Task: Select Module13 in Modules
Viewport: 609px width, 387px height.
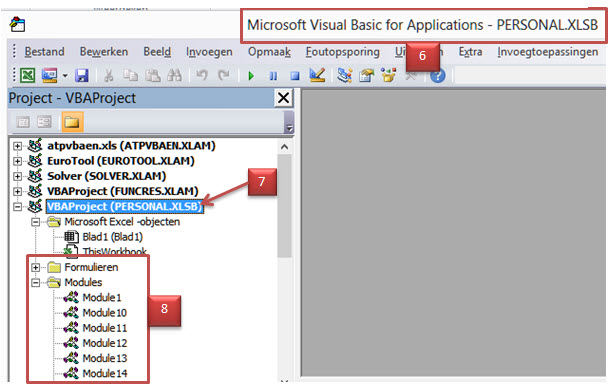Action: click(x=104, y=358)
